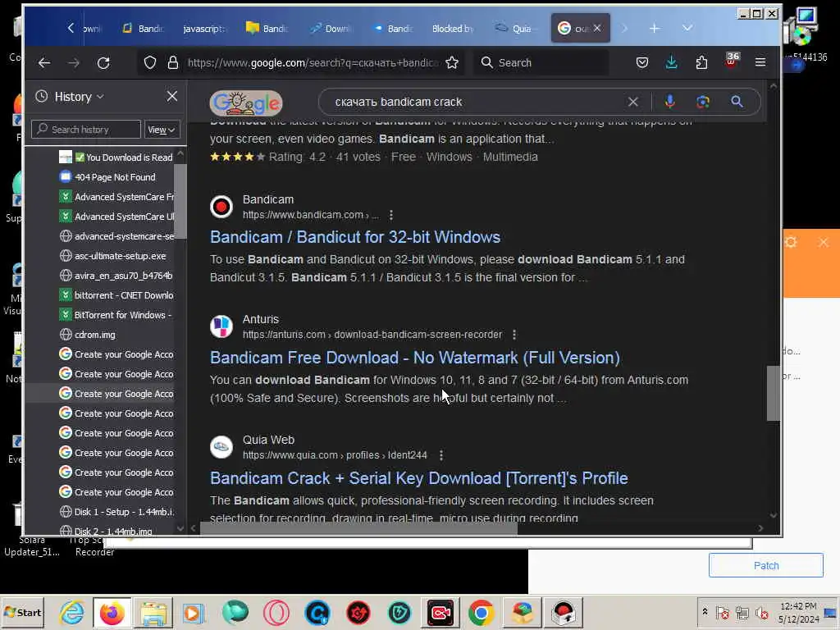
Task: Reload the page with the refresh icon
Action: pyautogui.click(x=103, y=62)
